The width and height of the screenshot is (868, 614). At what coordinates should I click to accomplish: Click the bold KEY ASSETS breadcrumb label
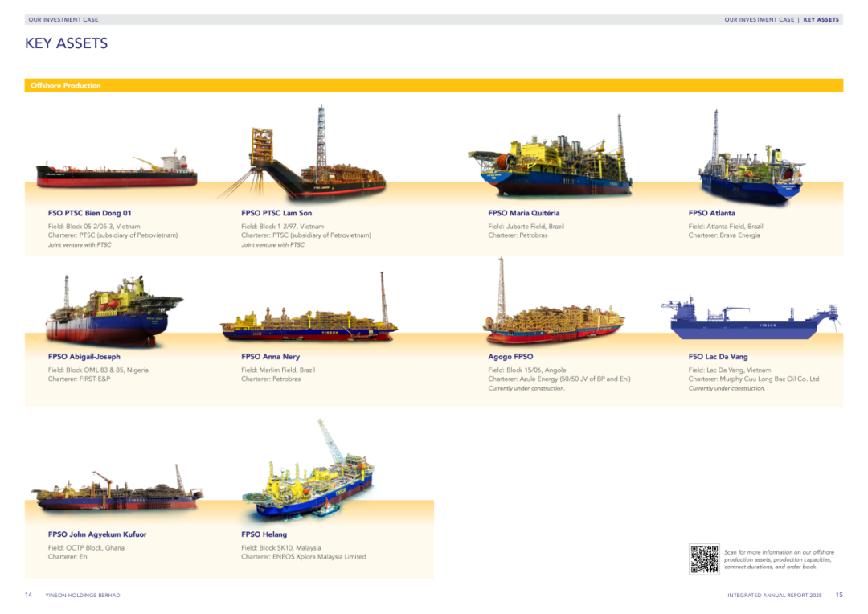[x=821, y=19]
